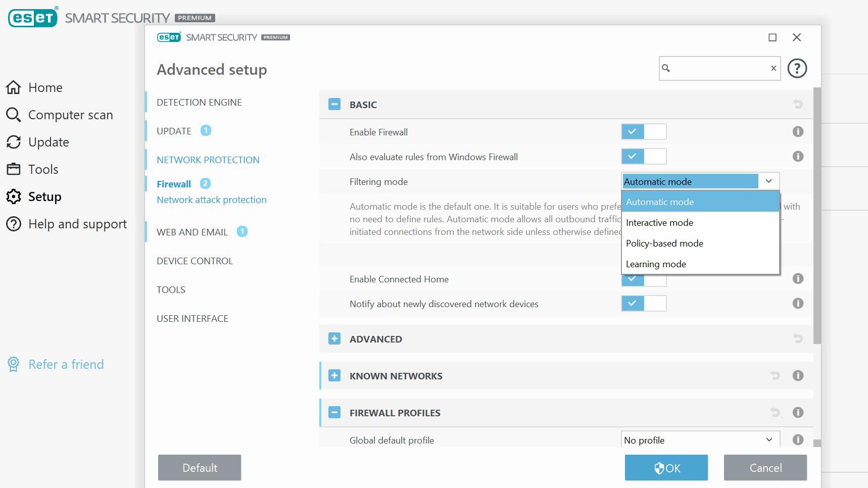The width and height of the screenshot is (868, 488).
Task: Collapse the Basic section
Action: click(x=334, y=105)
